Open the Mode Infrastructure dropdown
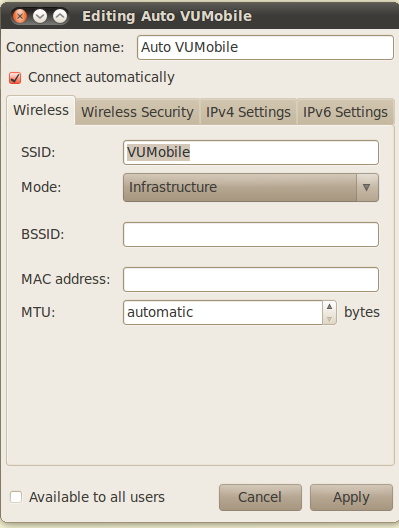Image resolution: width=399 pixels, height=528 pixels. click(x=251, y=188)
